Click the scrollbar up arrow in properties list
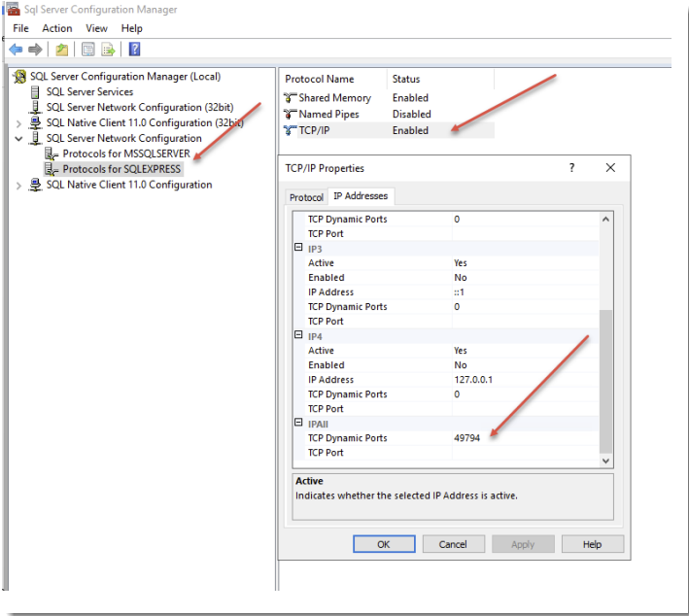Image resolution: width=689 pixels, height=616 pixels. coord(605,219)
